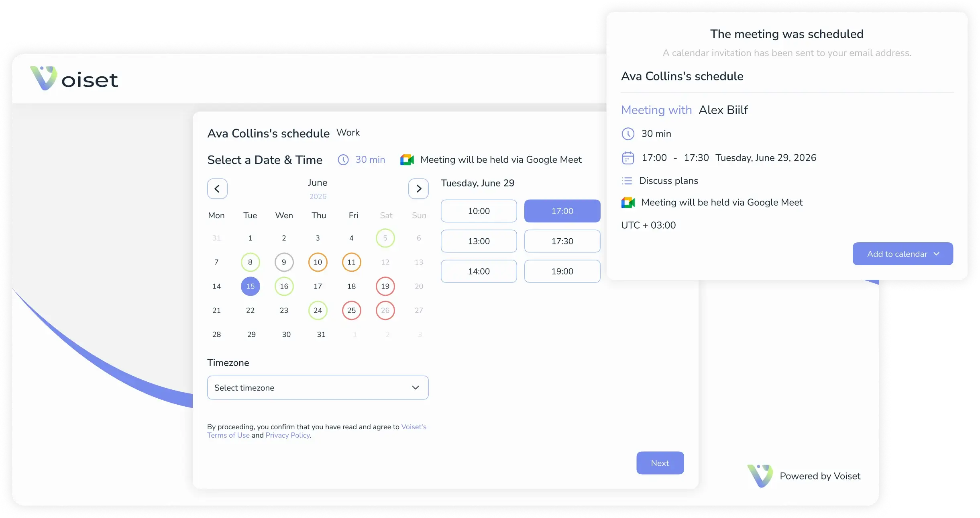Image resolution: width=980 pixels, height=518 pixels.
Task: Click the Google Meet icon near meeting info
Action: [407, 160]
